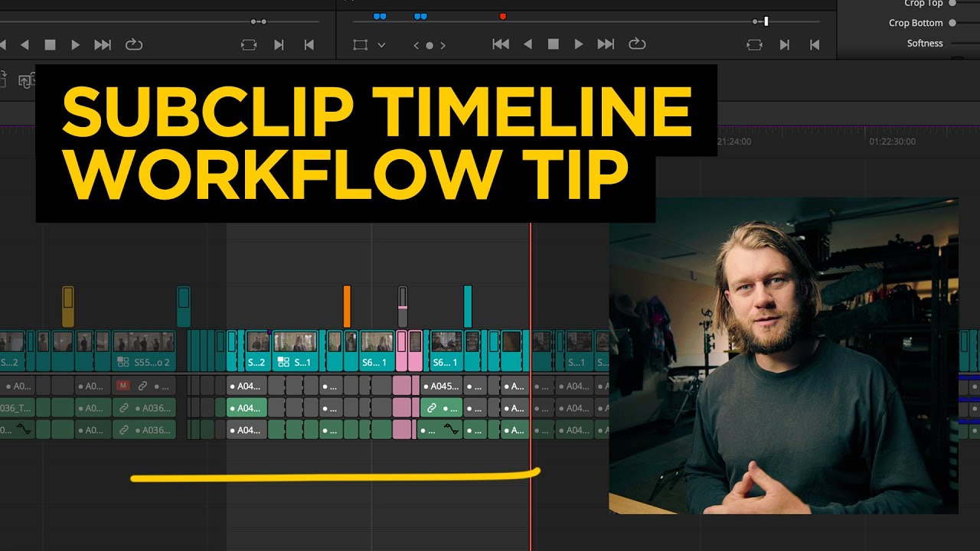Jump to last frame in timeline viewer
The width and height of the screenshot is (980, 551).
point(606,44)
